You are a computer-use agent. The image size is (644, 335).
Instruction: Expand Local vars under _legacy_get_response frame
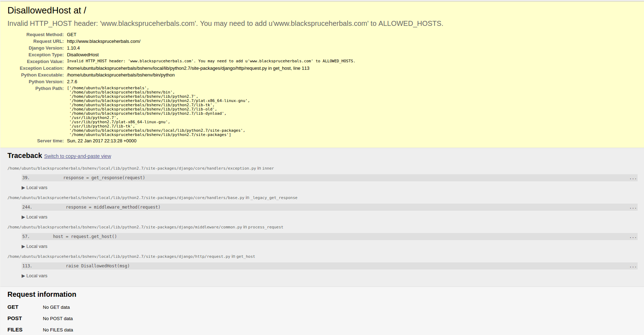[34, 217]
